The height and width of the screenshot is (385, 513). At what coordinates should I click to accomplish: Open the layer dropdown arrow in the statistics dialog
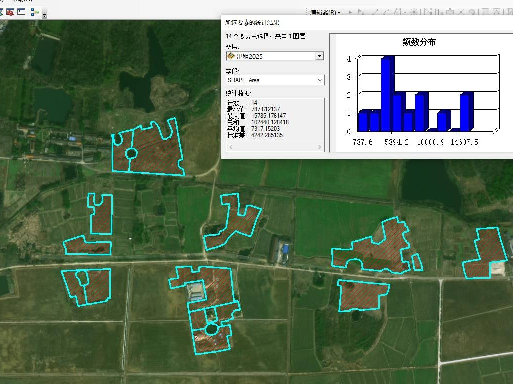tap(319, 56)
